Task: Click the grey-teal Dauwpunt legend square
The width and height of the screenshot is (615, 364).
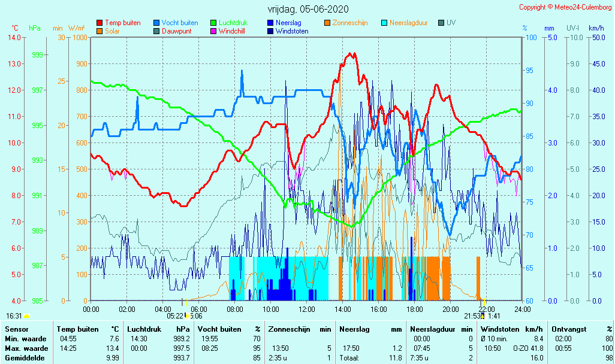Action: (x=156, y=31)
